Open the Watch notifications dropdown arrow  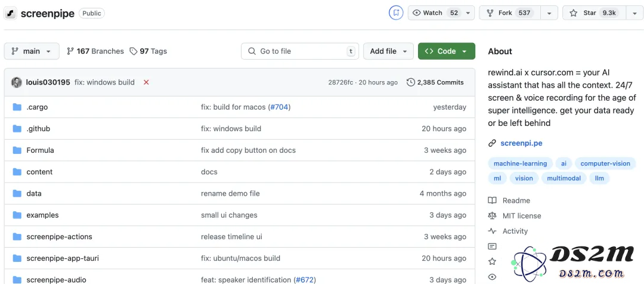pyautogui.click(x=468, y=13)
